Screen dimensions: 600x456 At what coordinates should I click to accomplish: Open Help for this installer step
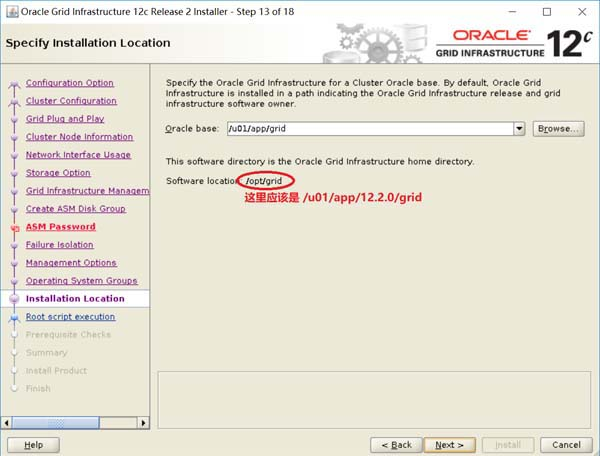click(x=33, y=445)
